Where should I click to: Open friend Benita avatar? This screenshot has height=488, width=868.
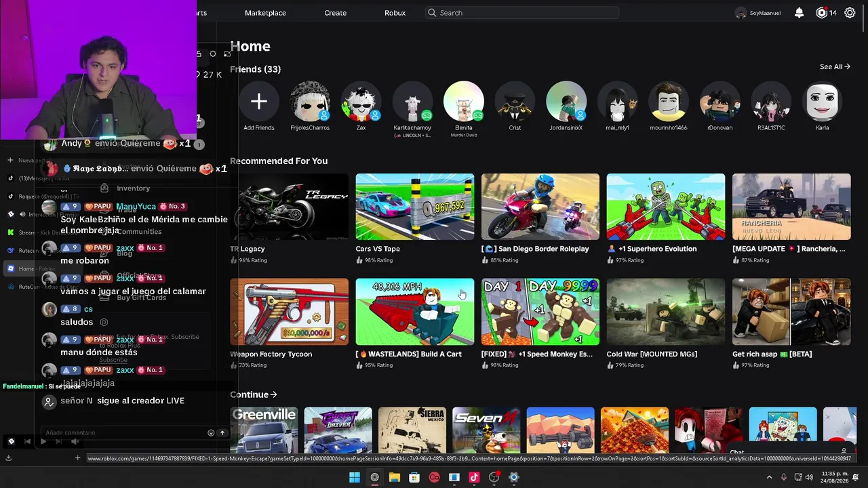tap(464, 102)
